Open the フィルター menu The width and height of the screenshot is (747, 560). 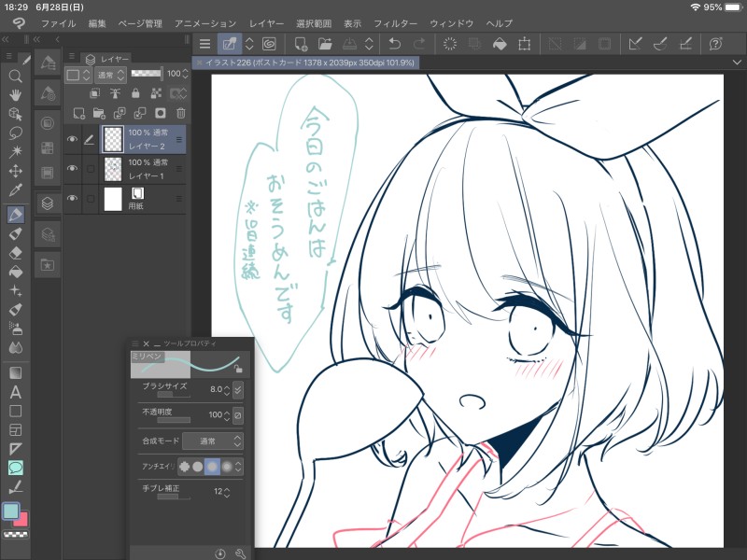[x=395, y=23]
